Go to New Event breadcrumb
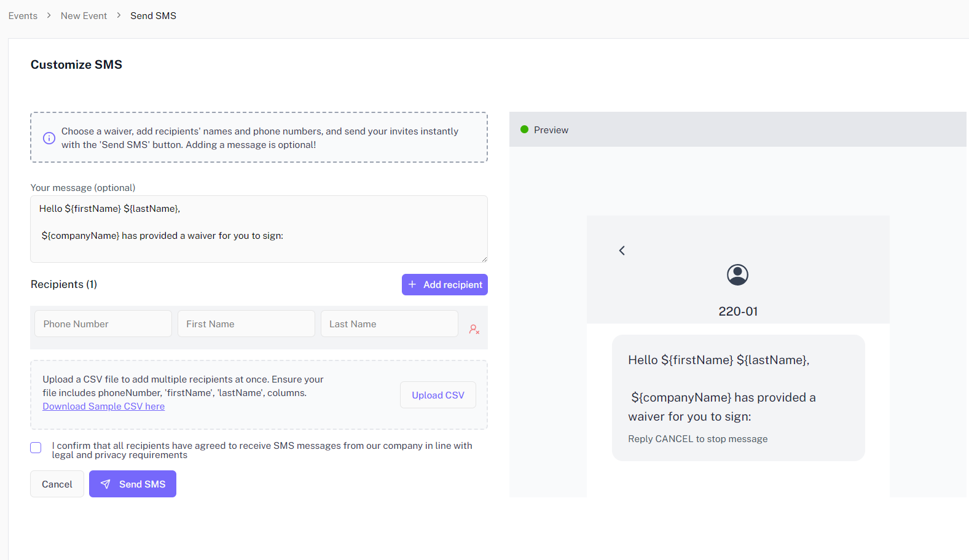969x560 pixels. [x=84, y=16]
